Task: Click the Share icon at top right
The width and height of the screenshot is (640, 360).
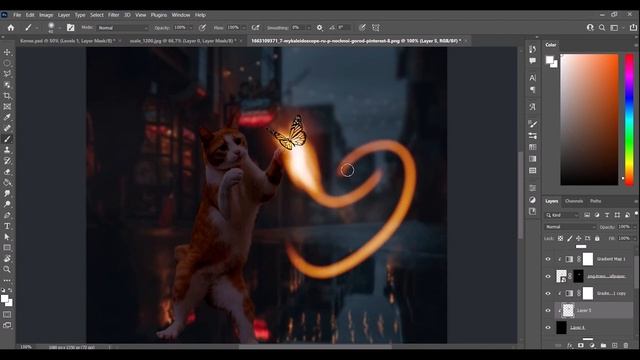Action: (x=633, y=28)
